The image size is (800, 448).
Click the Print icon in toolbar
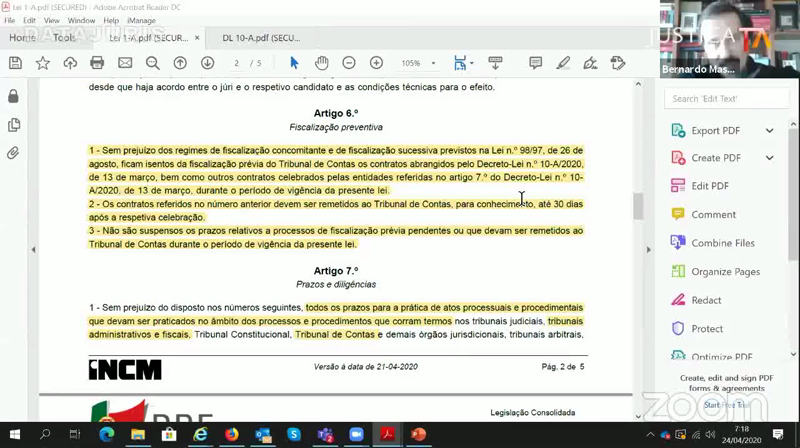click(x=97, y=63)
